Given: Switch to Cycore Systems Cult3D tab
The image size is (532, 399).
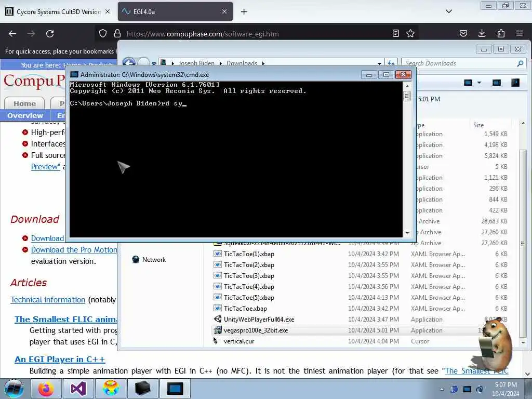Looking at the screenshot, I should coord(58,11).
